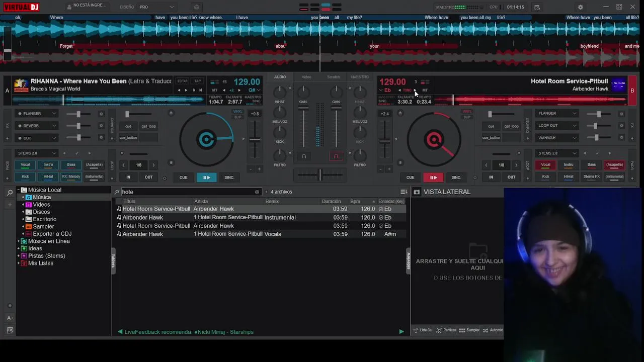Click the deck A stop square icon
The image size is (644, 362).
171,162
